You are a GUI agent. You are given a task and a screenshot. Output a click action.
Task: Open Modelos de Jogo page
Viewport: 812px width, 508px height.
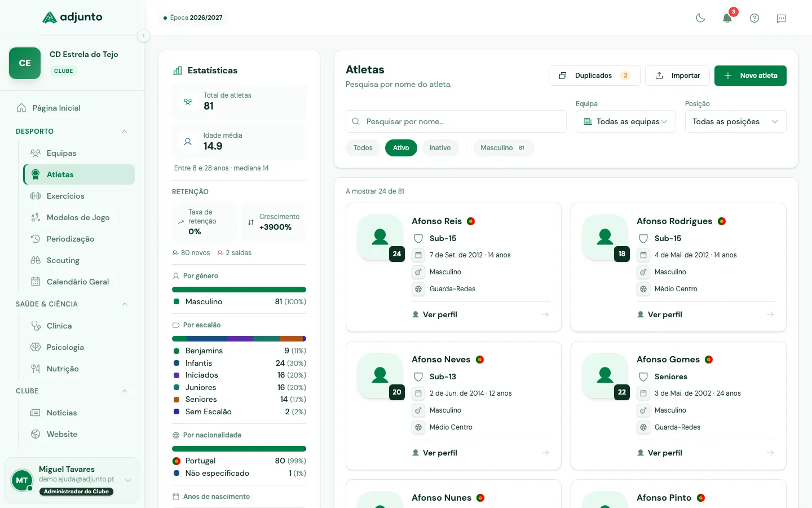(x=79, y=217)
